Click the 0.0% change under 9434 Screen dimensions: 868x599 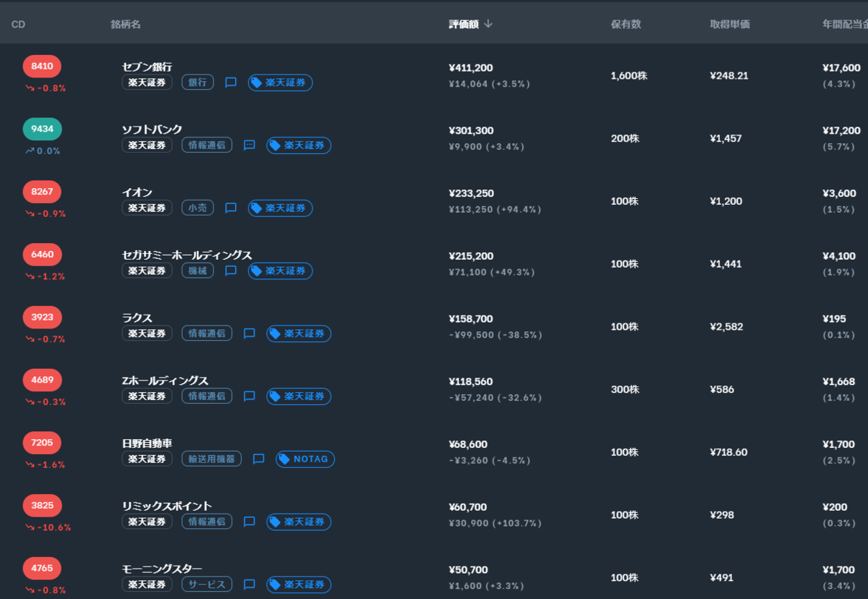pos(43,151)
